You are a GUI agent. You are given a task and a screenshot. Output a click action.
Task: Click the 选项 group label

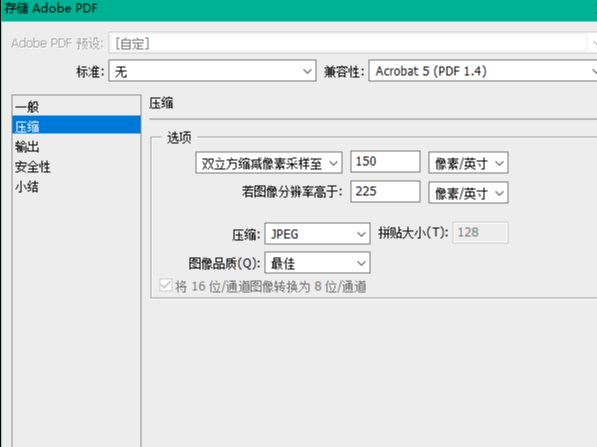179,137
